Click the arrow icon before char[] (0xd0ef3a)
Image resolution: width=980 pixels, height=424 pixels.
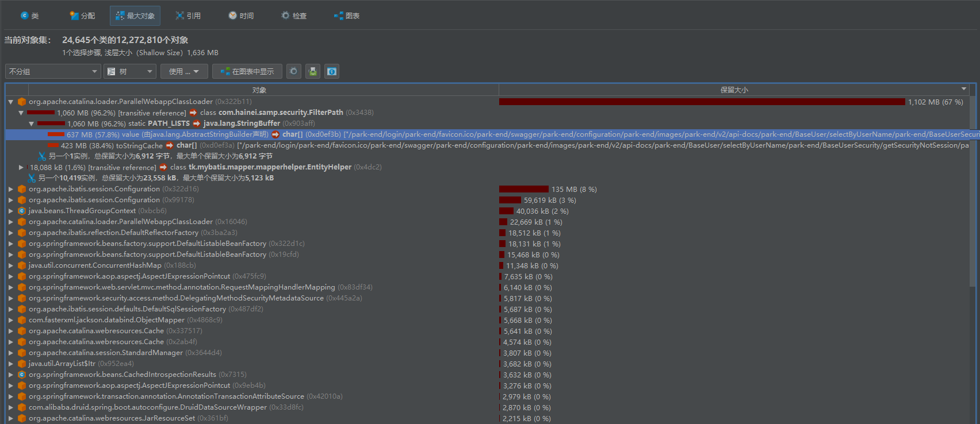170,145
